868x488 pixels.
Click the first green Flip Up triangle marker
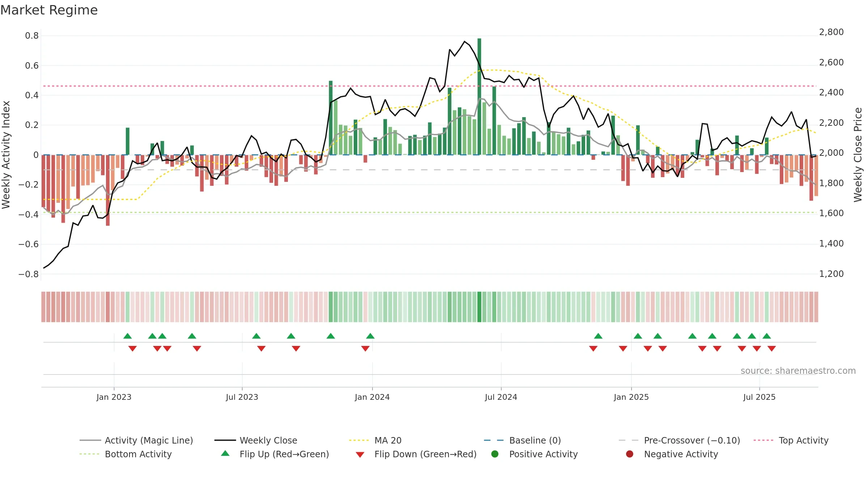(x=127, y=336)
